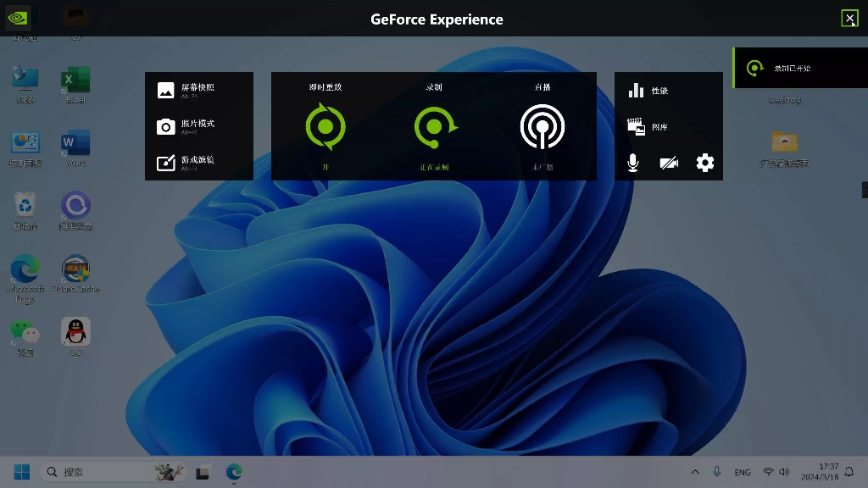Toggle 即时重放 instant replay
The width and height of the screenshot is (868, 488).
[325, 127]
